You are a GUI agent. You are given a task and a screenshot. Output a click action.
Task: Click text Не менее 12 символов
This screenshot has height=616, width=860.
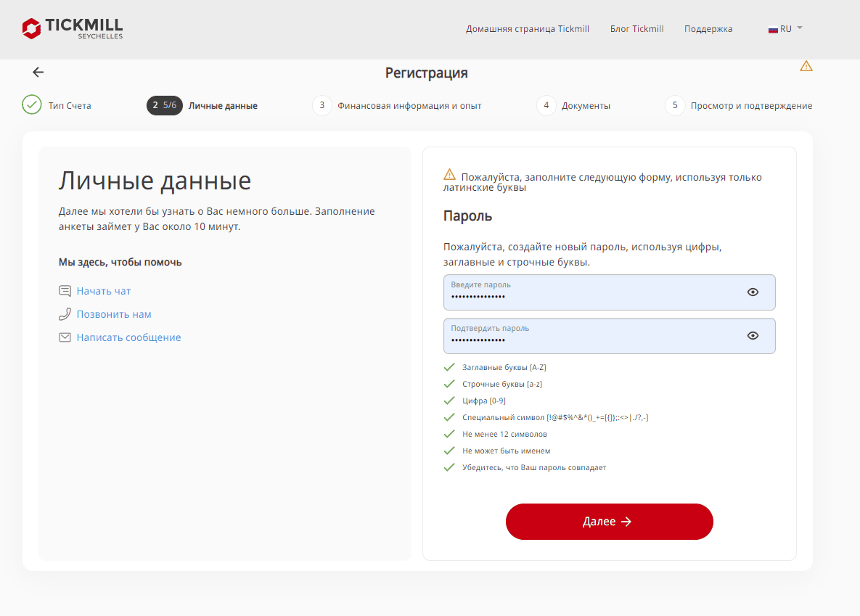coord(504,434)
